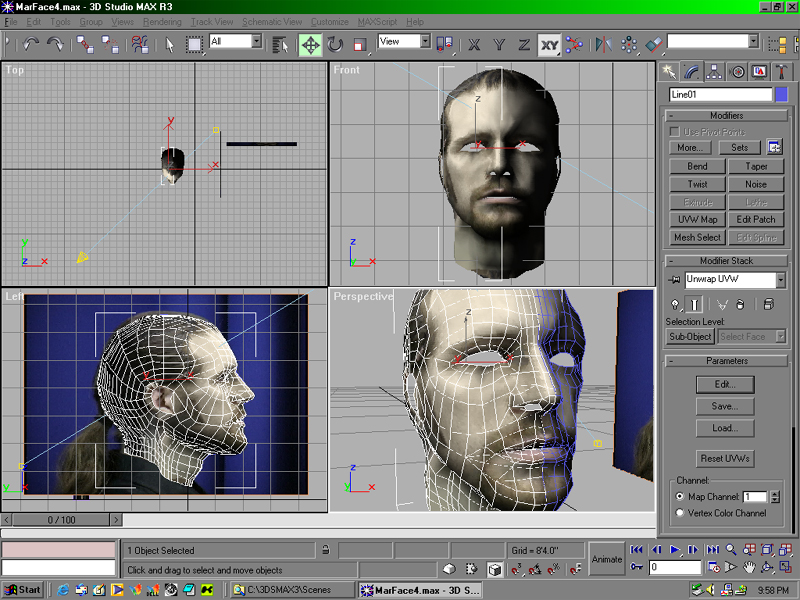Open Select by Name list tool

pyautogui.click(x=280, y=44)
